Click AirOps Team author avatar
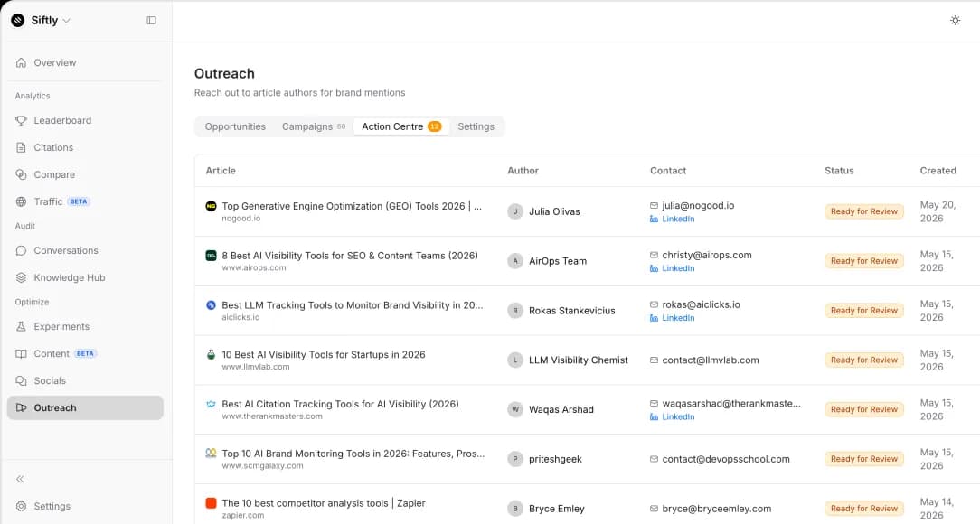 click(515, 261)
